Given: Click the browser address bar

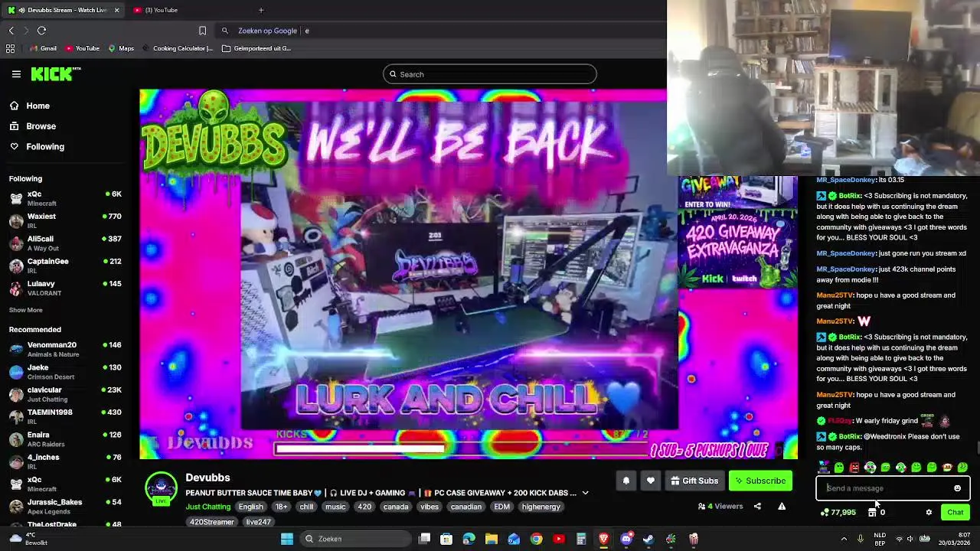Looking at the screenshot, I should point(440,31).
